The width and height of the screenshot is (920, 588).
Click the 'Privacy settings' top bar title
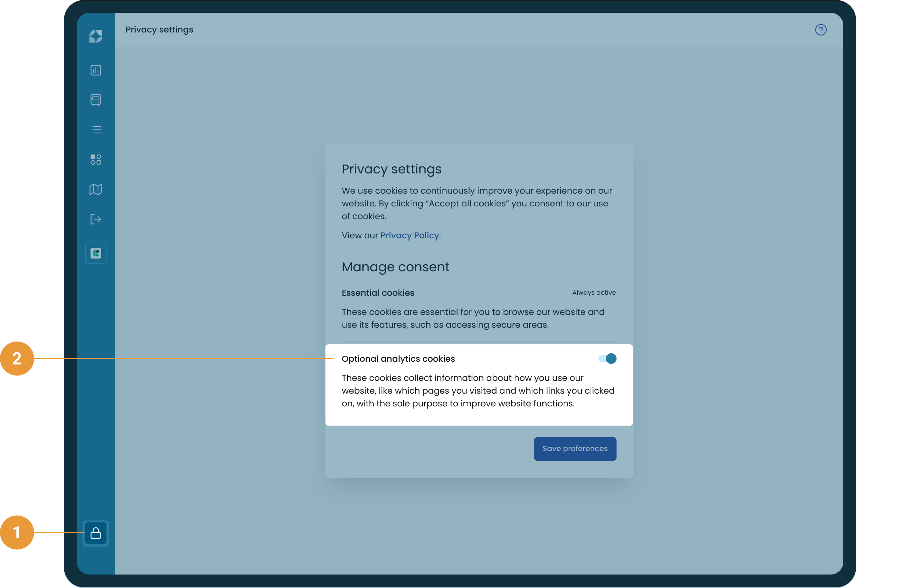[x=159, y=29]
